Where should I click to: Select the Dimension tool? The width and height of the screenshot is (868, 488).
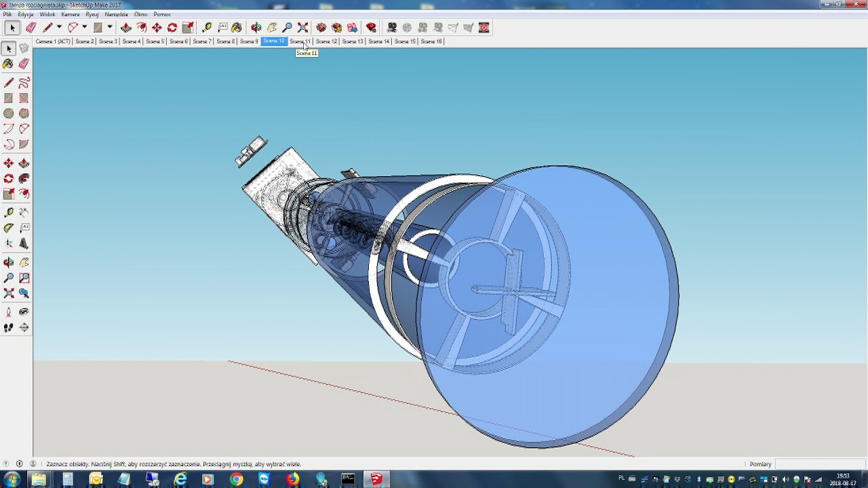point(24,213)
